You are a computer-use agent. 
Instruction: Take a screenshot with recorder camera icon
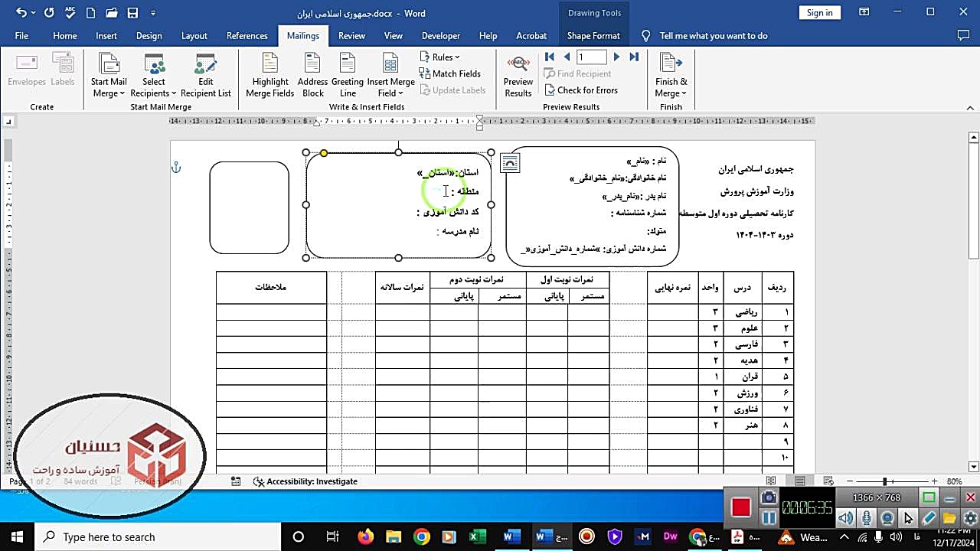[x=769, y=498]
